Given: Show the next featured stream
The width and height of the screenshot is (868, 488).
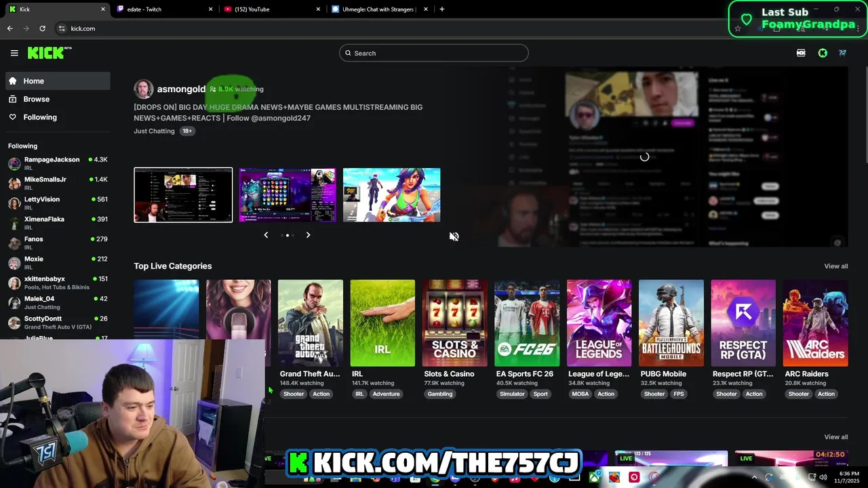Looking at the screenshot, I should (x=308, y=235).
